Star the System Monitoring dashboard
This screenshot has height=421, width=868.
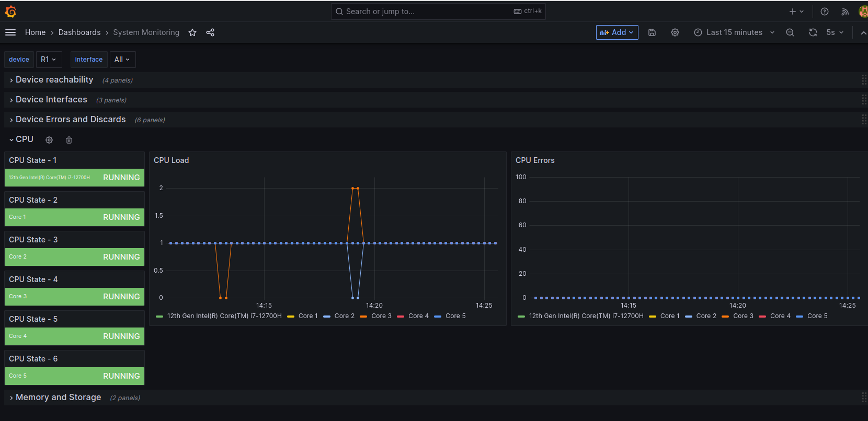click(x=192, y=32)
